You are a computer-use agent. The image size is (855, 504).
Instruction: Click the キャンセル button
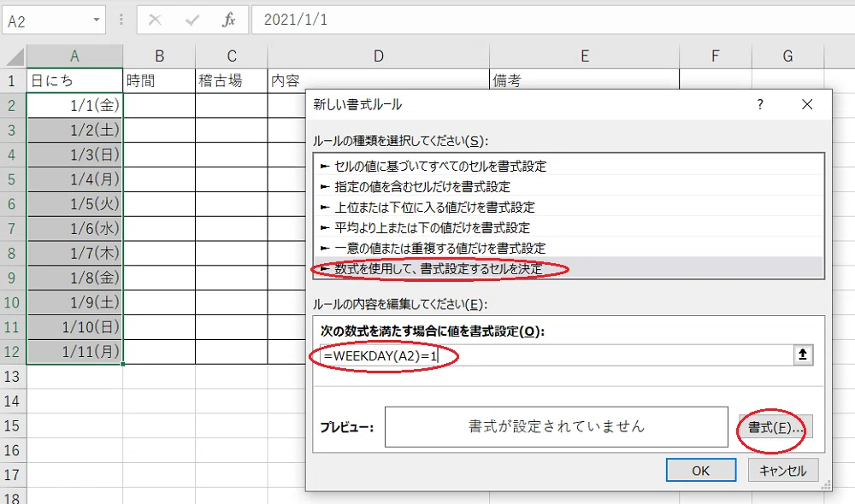783,470
